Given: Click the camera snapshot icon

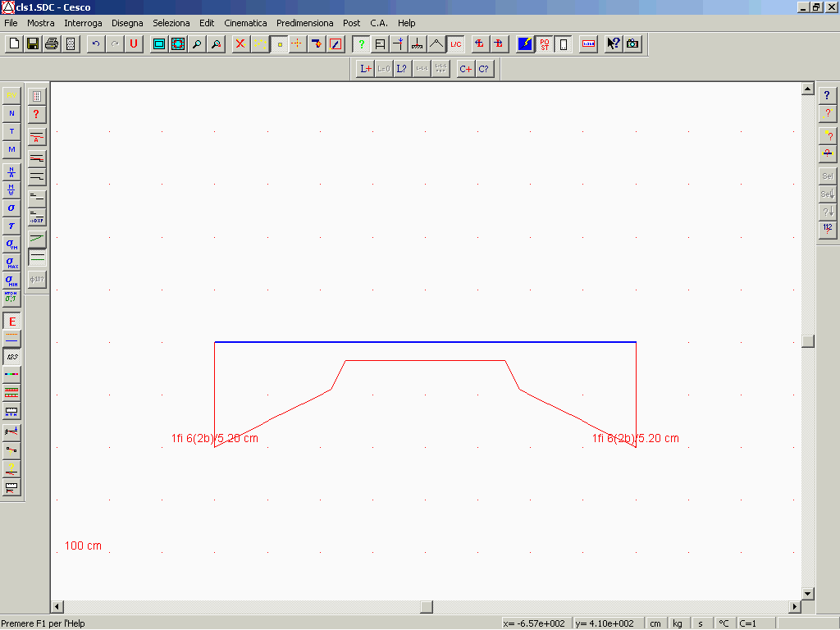Looking at the screenshot, I should pos(632,44).
